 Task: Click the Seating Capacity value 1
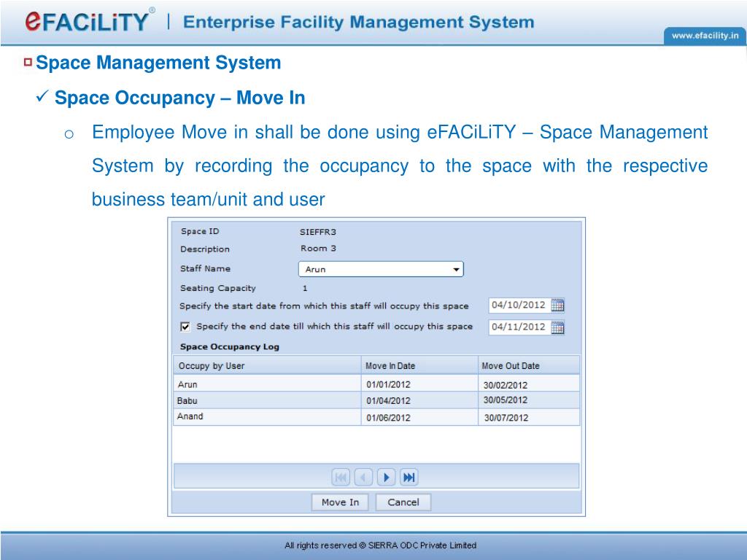(305, 288)
